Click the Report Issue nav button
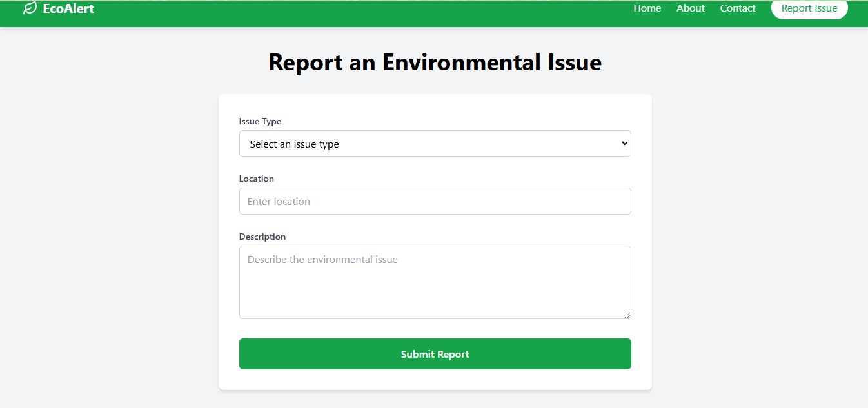The image size is (868, 408). pos(809,8)
